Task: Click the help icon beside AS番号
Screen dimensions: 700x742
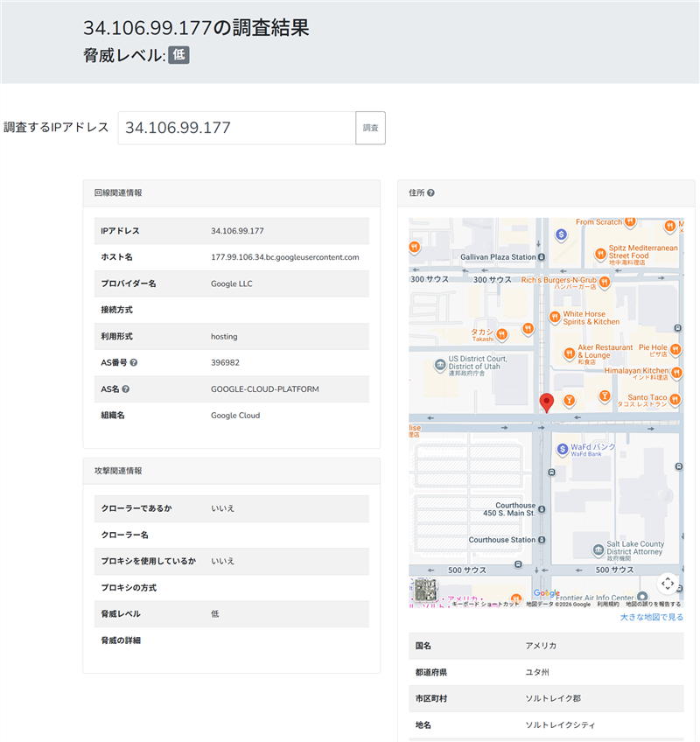Action: 134,362
